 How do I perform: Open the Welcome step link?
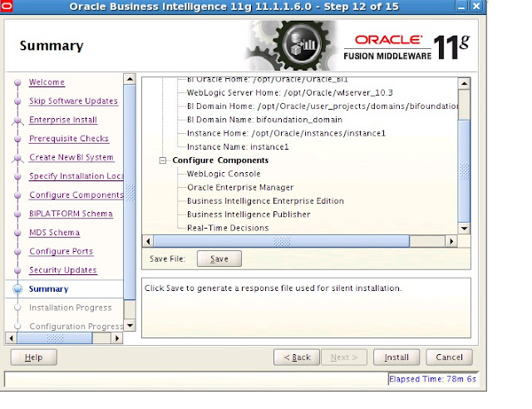pyautogui.click(x=47, y=82)
